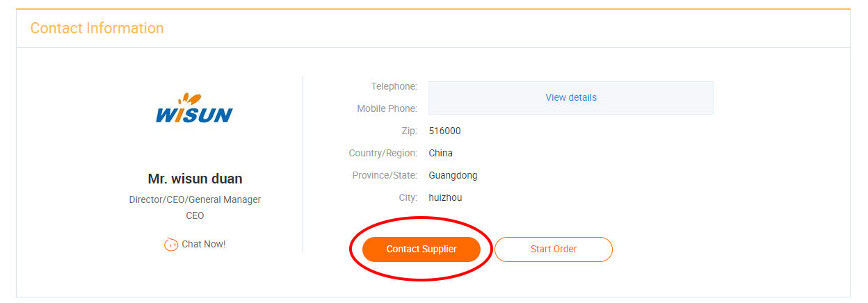Click the Chat Now smiley face icon
The image size is (868, 303).
click(171, 245)
